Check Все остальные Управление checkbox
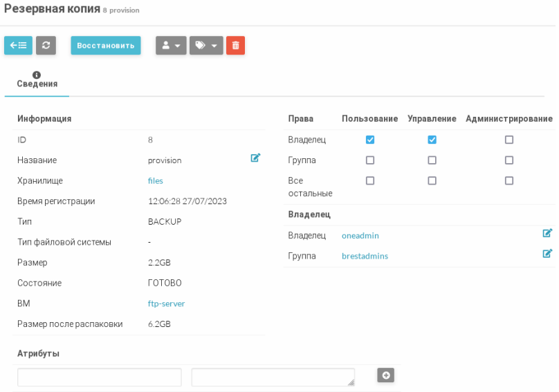Viewport: 559px width, 392px height. click(432, 181)
